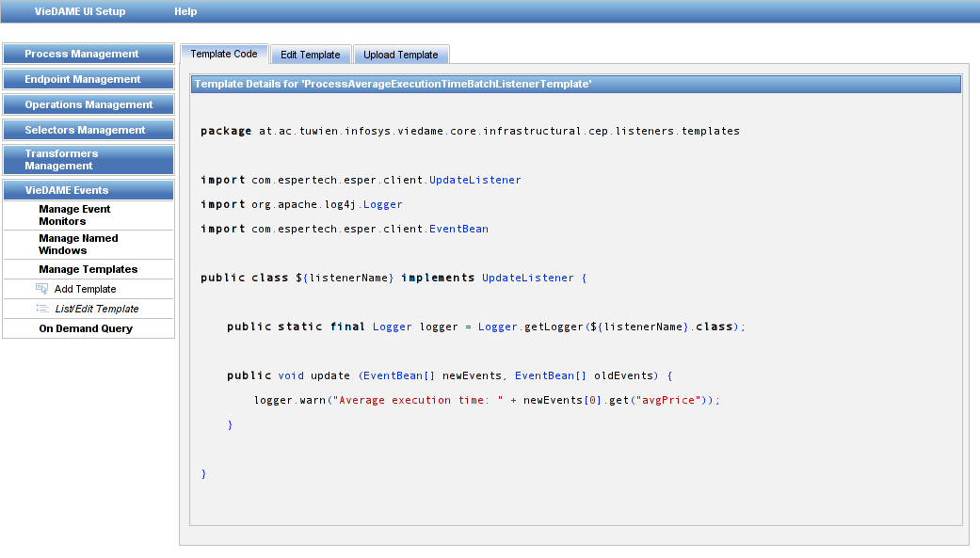
Task: Click the Add Template icon
Action: coord(41,289)
